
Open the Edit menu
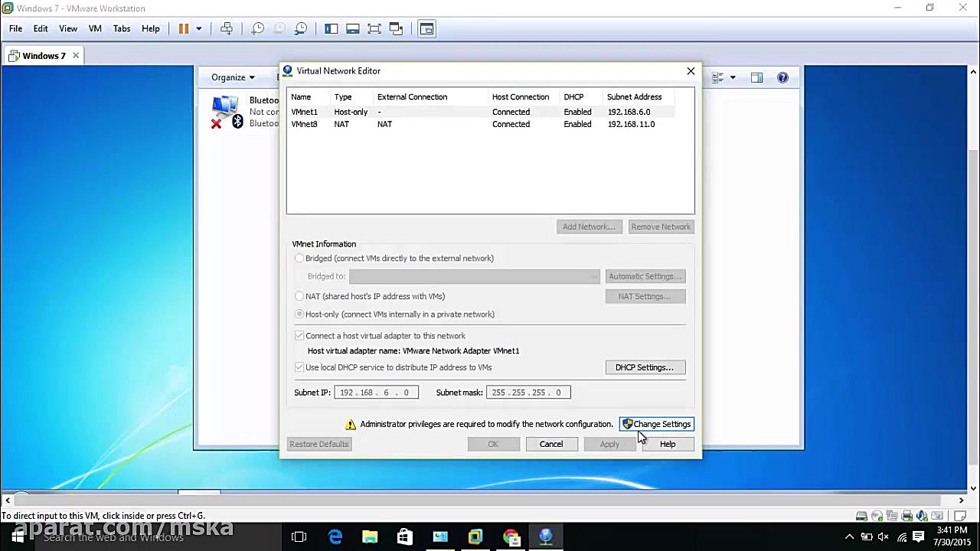click(x=41, y=28)
